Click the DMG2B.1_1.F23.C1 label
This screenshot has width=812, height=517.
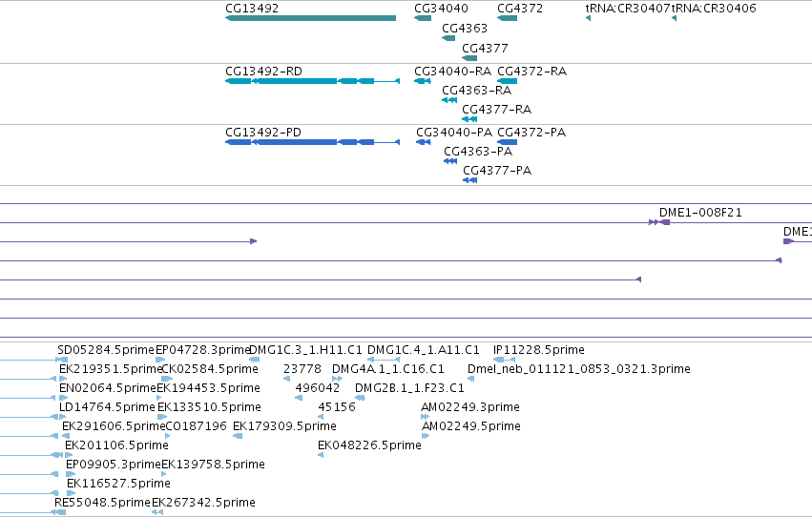tap(409, 388)
